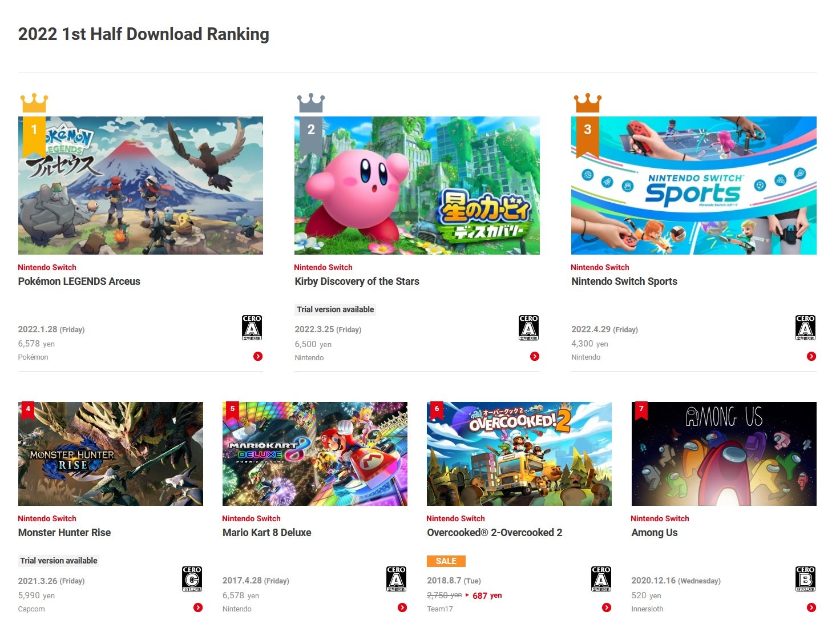Click red arrow icon for Mario Kart 8 Deluxe

[x=402, y=607]
